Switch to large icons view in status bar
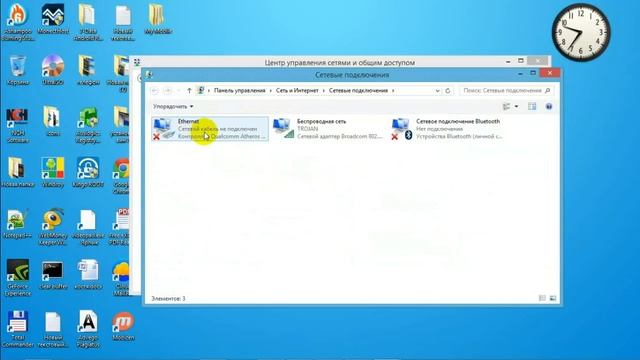This screenshot has width=640, height=360. pos(553,298)
